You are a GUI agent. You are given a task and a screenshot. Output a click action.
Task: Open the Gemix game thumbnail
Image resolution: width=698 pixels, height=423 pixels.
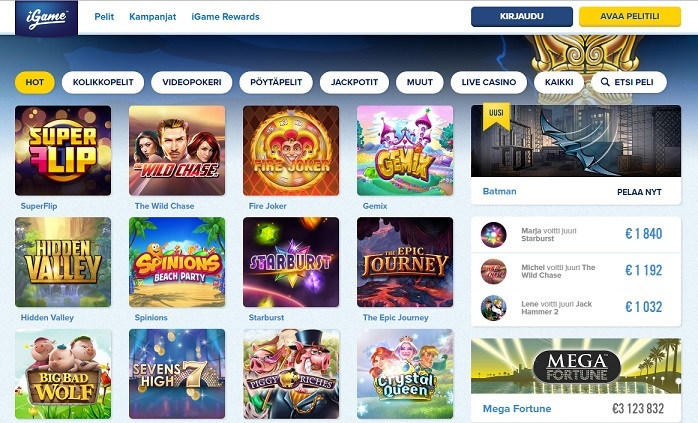405,150
